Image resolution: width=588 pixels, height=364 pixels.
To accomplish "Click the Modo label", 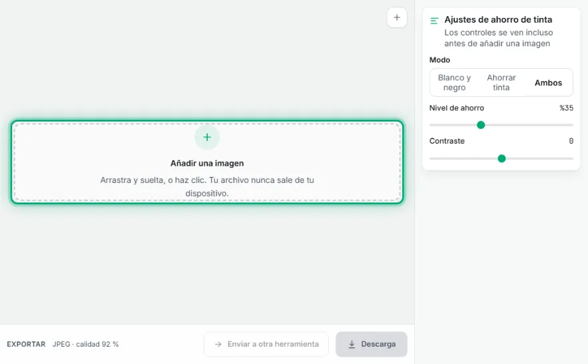I will pos(440,60).
